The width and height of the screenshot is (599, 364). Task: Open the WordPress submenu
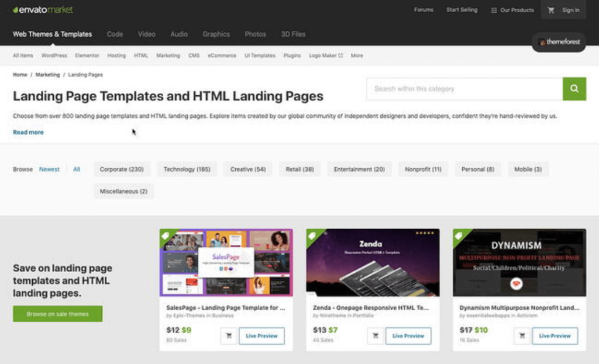coord(54,56)
